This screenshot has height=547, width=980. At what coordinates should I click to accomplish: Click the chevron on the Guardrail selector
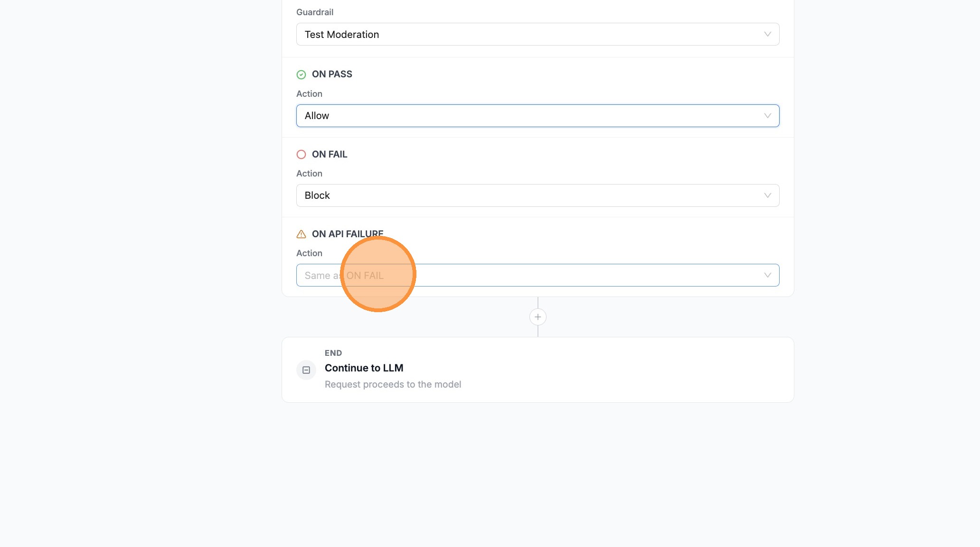(768, 34)
